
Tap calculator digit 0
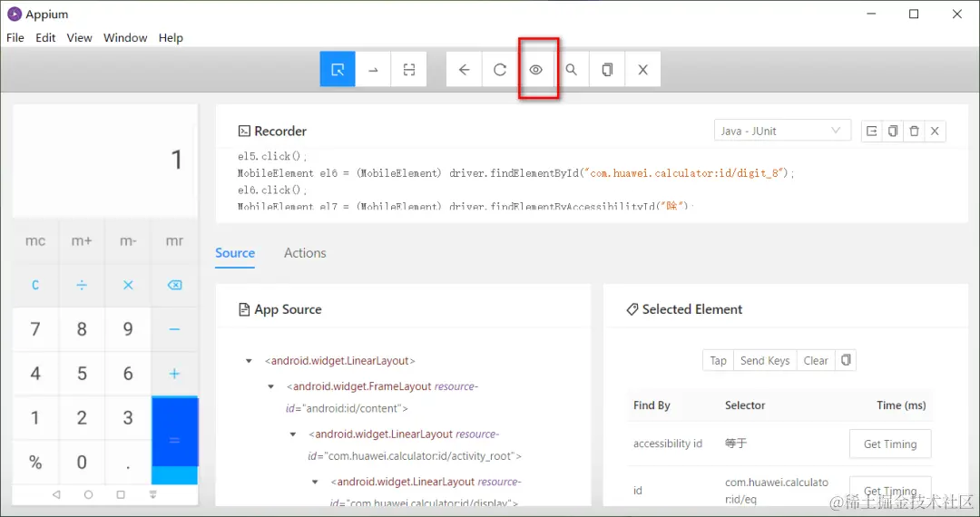pos(82,462)
